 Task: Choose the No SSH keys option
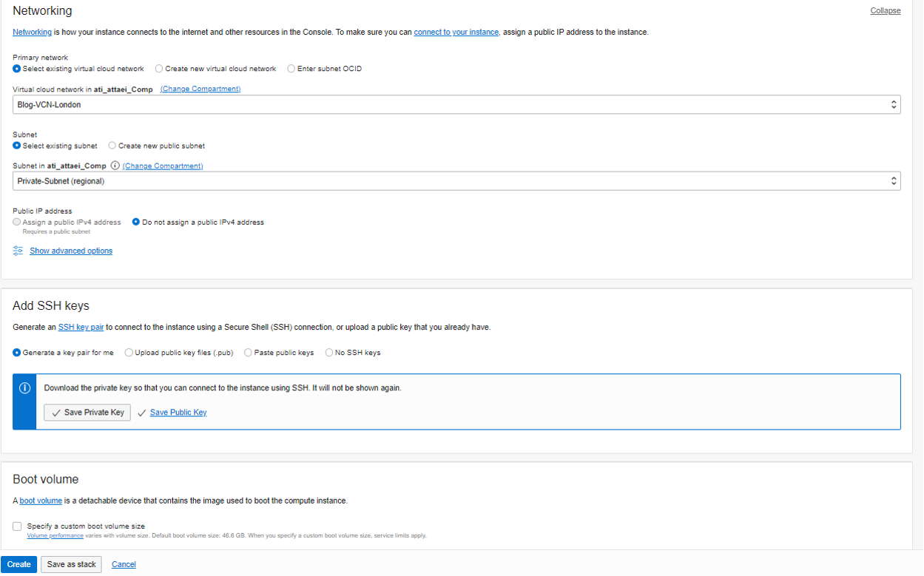(329, 353)
